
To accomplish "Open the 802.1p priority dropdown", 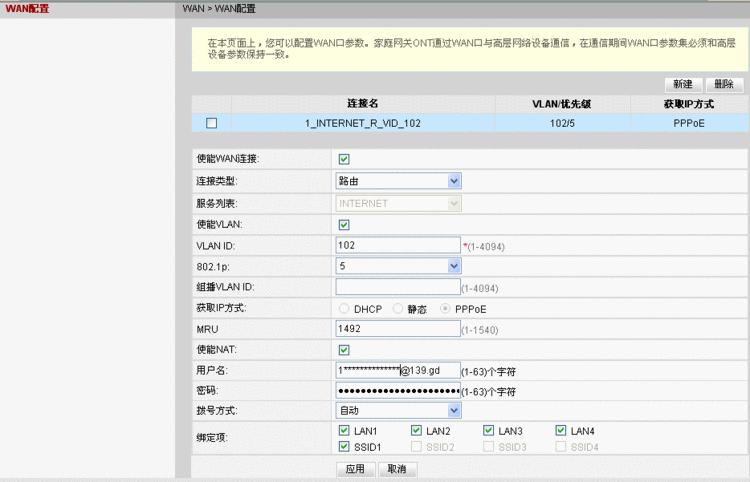I will (398, 266).
